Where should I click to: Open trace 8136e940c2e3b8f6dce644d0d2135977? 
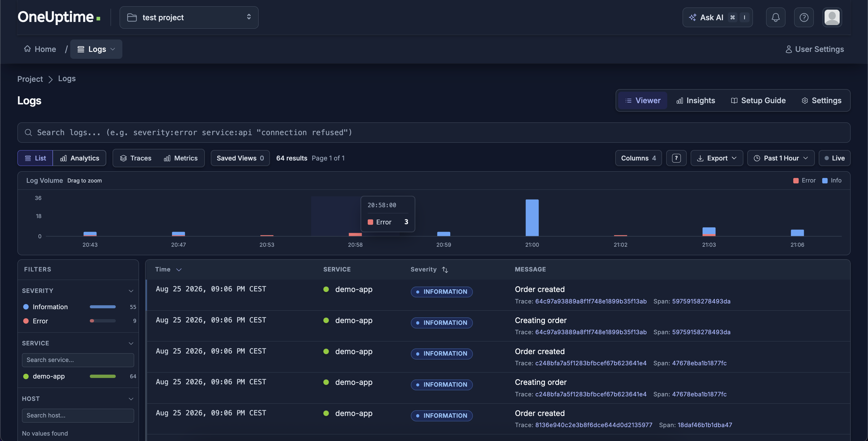pyautogui.click(x=594, y=425)
